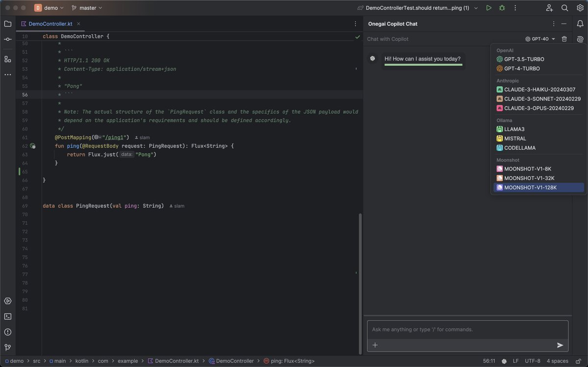Click the Copilot status icon in status bar
The image size is (588, 367).
pyautogui.click(x=504, y=361)
